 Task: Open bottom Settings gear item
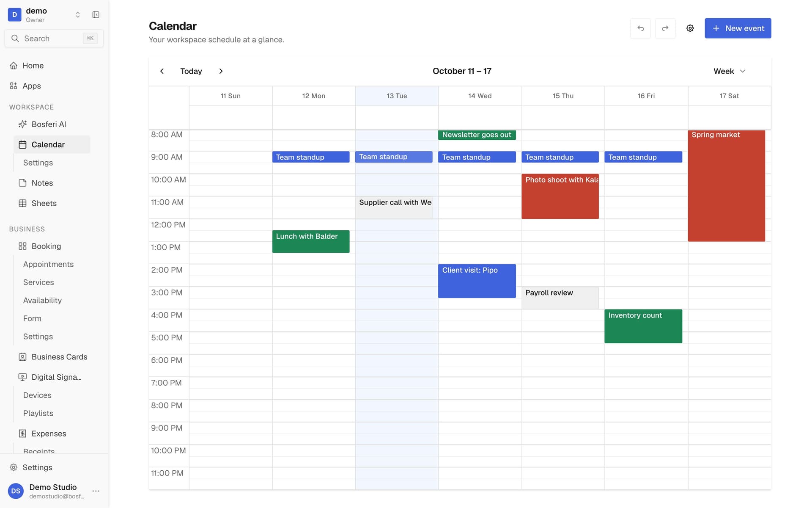coord(54,467)
